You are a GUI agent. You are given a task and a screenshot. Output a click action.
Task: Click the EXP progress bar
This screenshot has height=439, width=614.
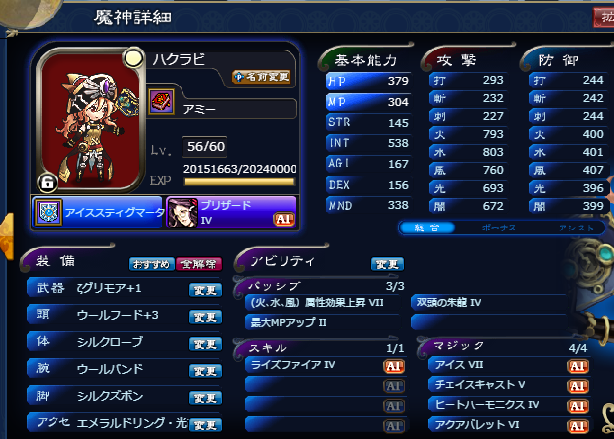(x=239, y=181)
